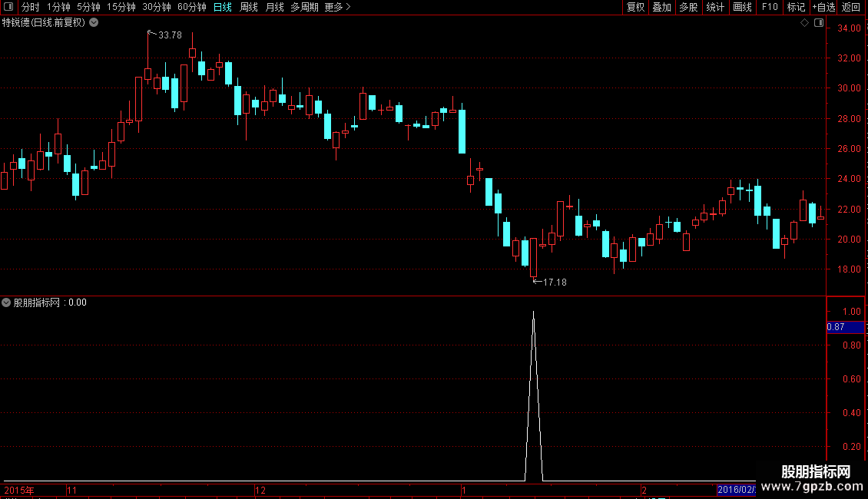
Task: Click the 0.87 indicator value tag
Action: [x=845, y=327]
